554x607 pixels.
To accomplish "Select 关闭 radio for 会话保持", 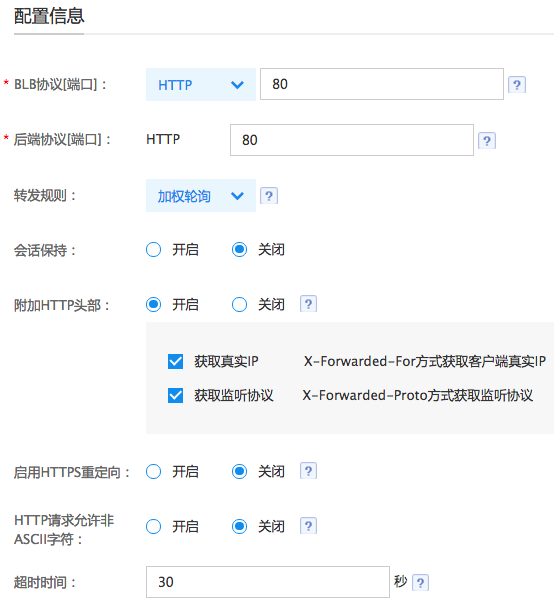I will pos(239,250).
